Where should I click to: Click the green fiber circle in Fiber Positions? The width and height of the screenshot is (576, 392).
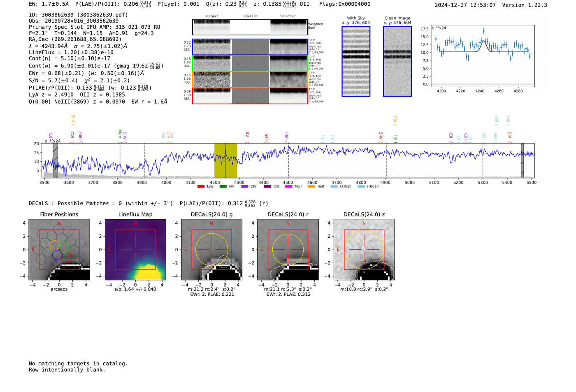click(x=64, y=248)
